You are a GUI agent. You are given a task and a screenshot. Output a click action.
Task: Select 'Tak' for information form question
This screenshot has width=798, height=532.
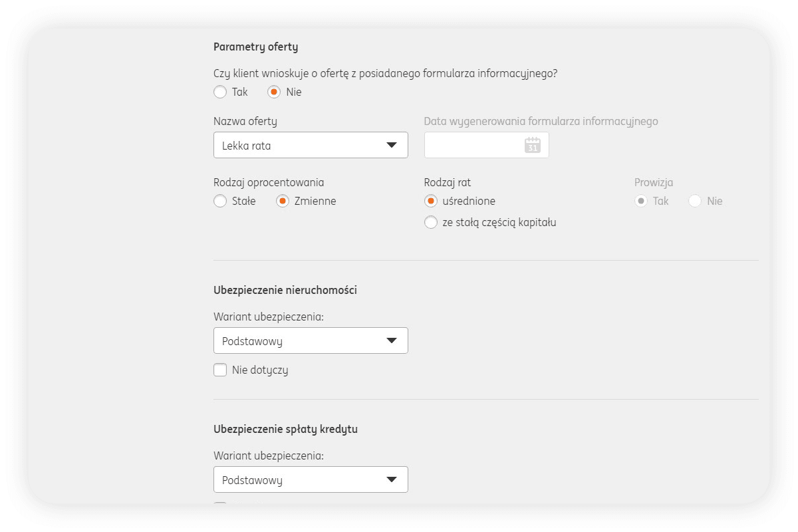pyautogui.click(x=220, y=92)
